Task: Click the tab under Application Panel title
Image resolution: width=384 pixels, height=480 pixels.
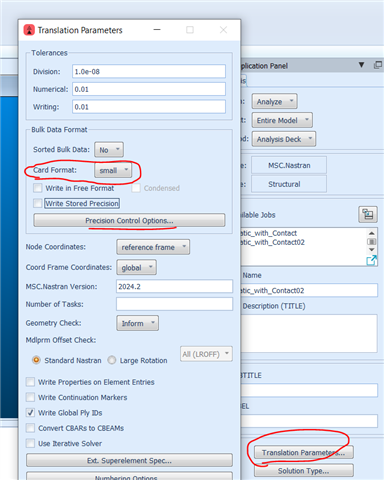Action: [x=243, y=81]
